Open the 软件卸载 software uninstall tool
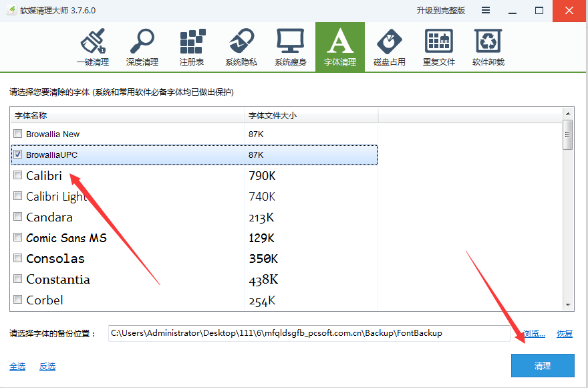 (x=488, y=47)
